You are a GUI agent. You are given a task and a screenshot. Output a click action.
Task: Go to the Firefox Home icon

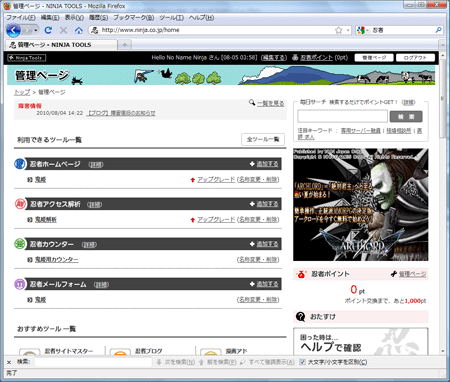[79, 30]
